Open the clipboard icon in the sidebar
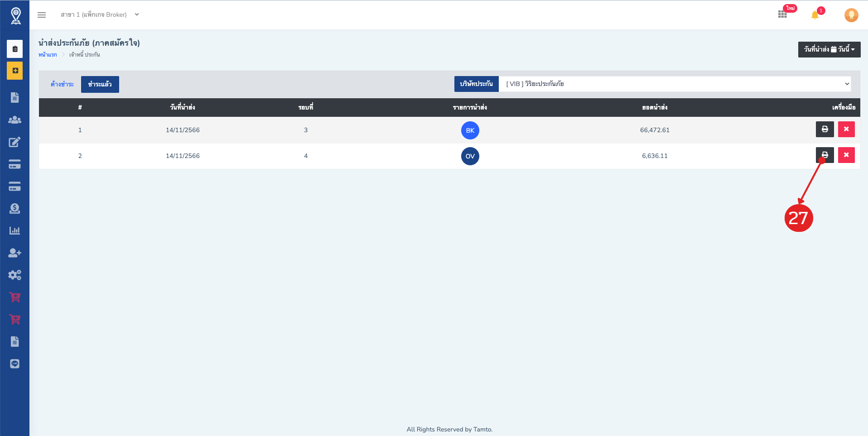Screen dimensions: 868x436 15,49
